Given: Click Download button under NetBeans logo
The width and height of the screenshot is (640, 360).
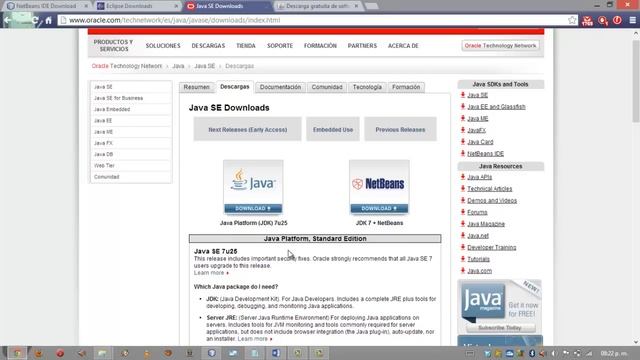Looking at the screenshot, I should (379, 208).
